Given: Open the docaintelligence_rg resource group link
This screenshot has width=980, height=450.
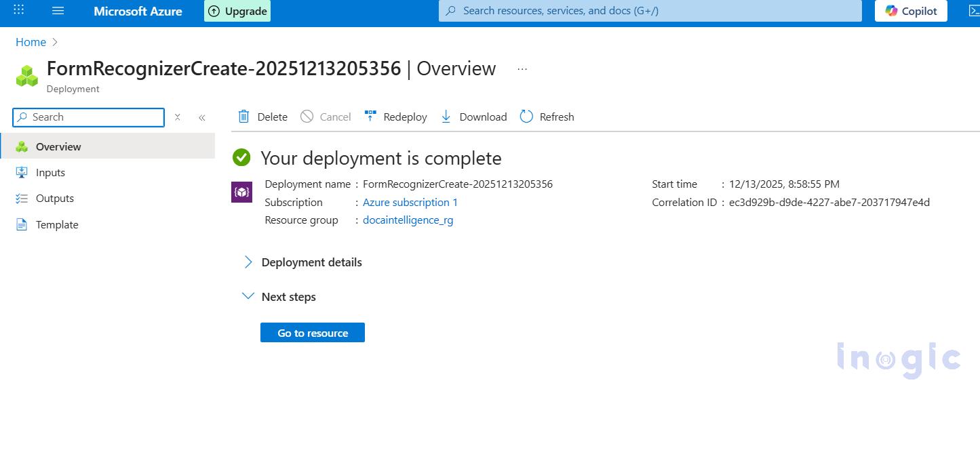Looking at the screenshot, I should point(408,220).
